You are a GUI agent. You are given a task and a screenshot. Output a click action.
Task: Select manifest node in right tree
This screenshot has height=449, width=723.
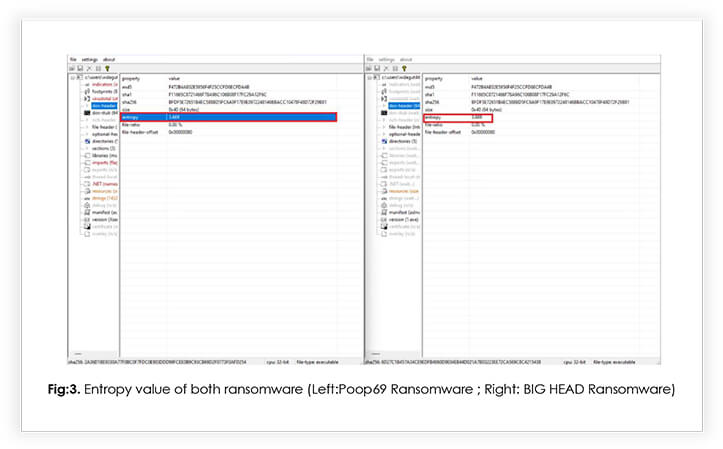coord(404,213)
